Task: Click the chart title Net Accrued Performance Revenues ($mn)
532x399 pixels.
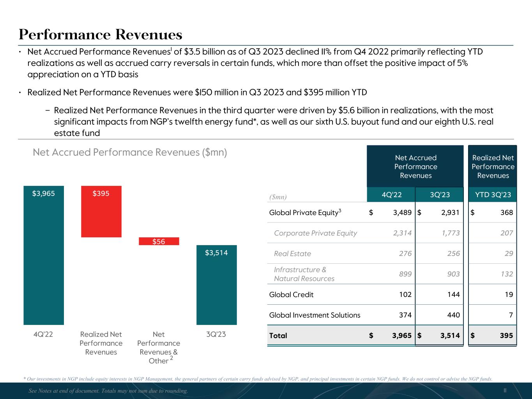Action: tap(130, 152)
